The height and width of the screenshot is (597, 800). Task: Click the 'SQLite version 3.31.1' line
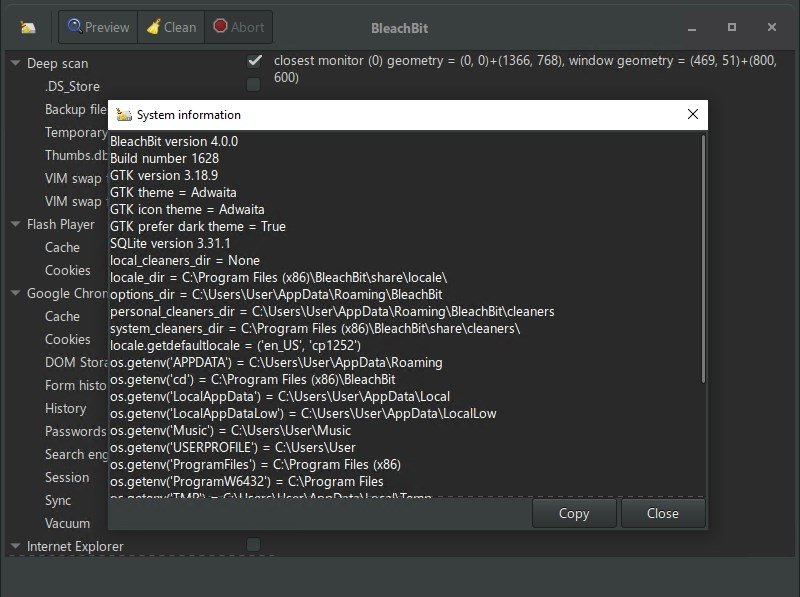coord(170,243)
